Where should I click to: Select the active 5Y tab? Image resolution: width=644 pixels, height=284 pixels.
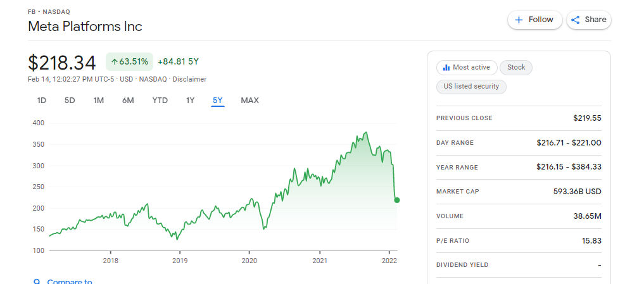pyautogui.click(x=218, y=101)
